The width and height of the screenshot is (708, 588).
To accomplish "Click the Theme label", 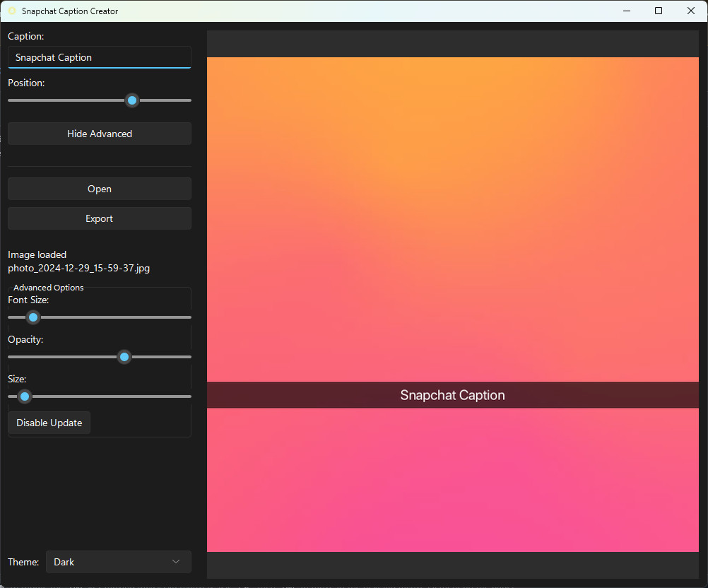I will click(x=23, y=563).
